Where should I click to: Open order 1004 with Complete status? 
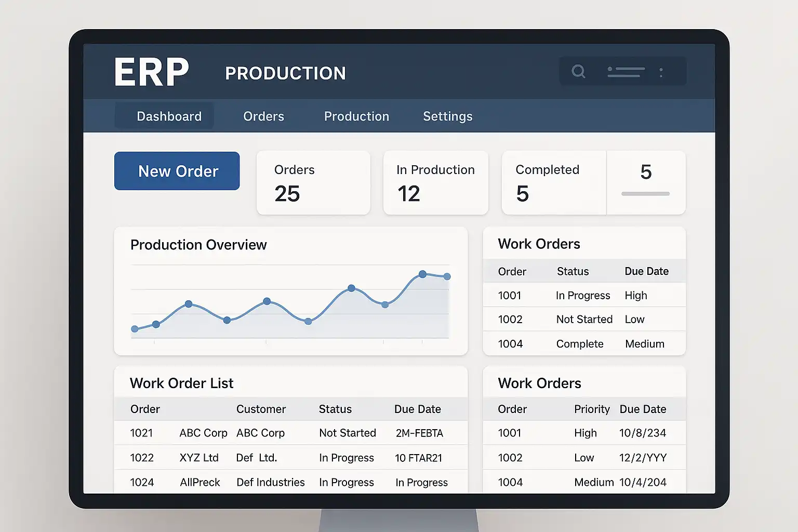pos(510,343)
